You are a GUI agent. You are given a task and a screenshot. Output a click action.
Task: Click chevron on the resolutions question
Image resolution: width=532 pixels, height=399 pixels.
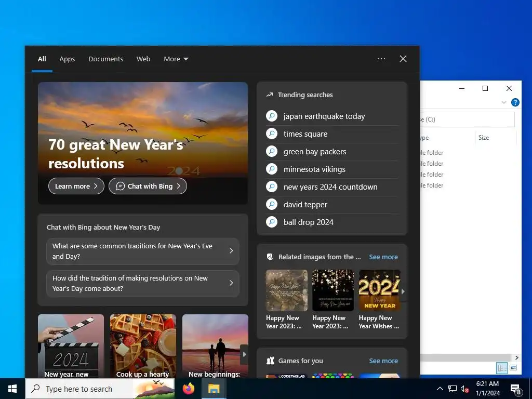(x=231, y=283)
